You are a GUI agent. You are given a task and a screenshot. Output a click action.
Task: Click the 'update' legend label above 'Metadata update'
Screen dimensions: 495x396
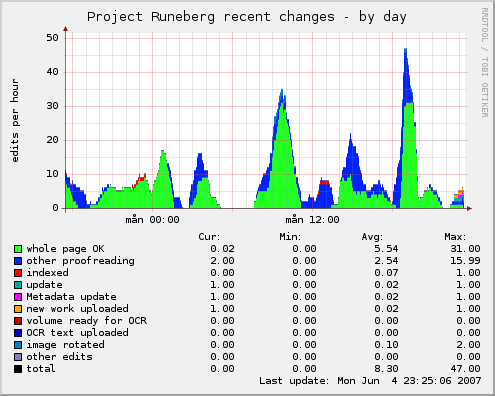pyautogui.click(x=44, y=285)
